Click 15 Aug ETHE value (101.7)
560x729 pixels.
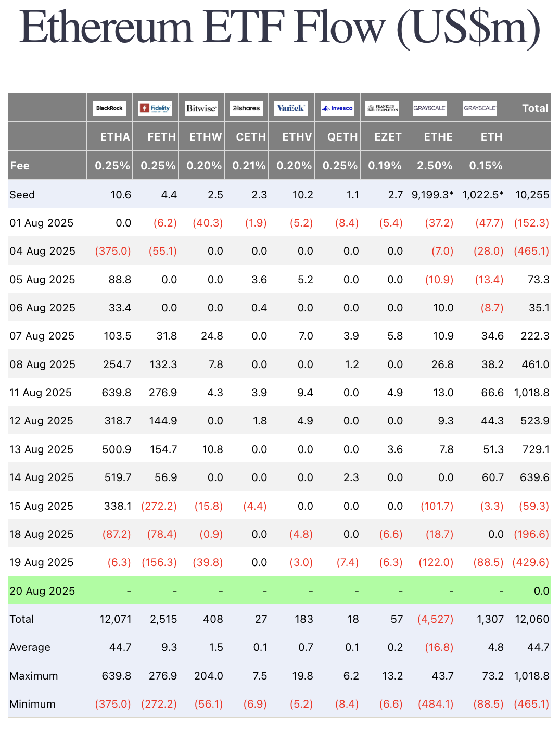(x=437, y=506)
